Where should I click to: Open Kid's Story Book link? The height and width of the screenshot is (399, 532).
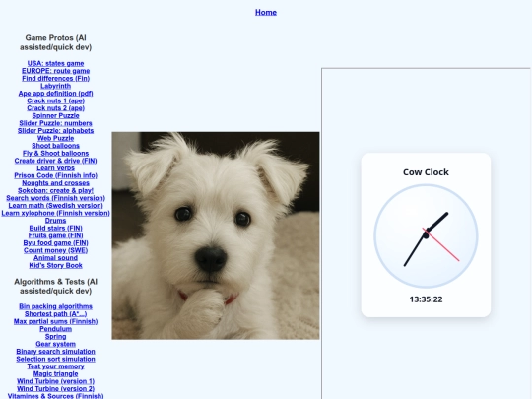(55, 265)
